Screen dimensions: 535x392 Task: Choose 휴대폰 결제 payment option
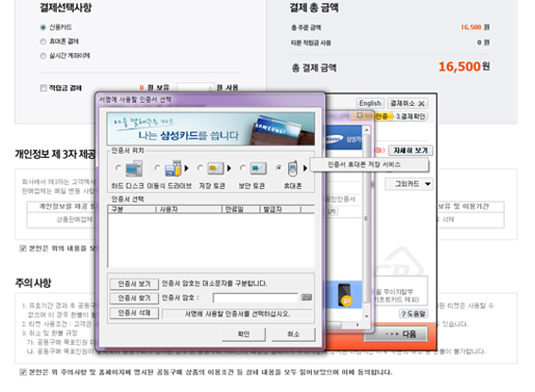pyautogui.click(x=43, y=42)
